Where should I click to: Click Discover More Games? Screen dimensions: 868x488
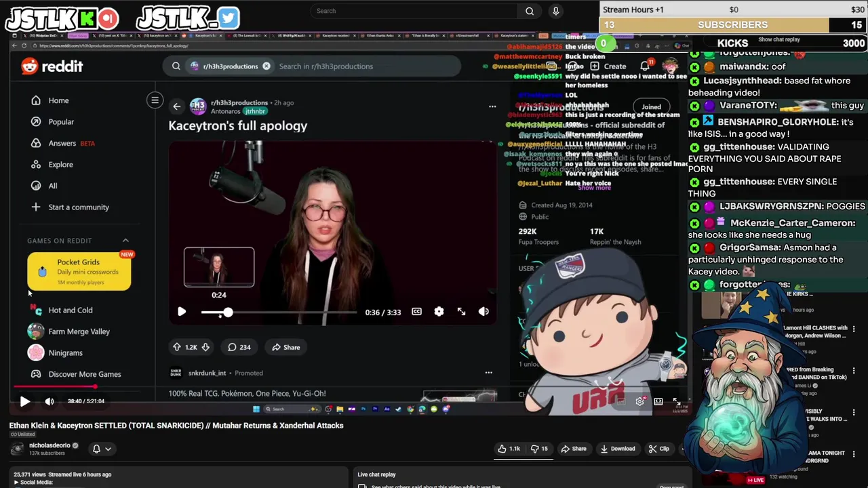click(76, 374)
